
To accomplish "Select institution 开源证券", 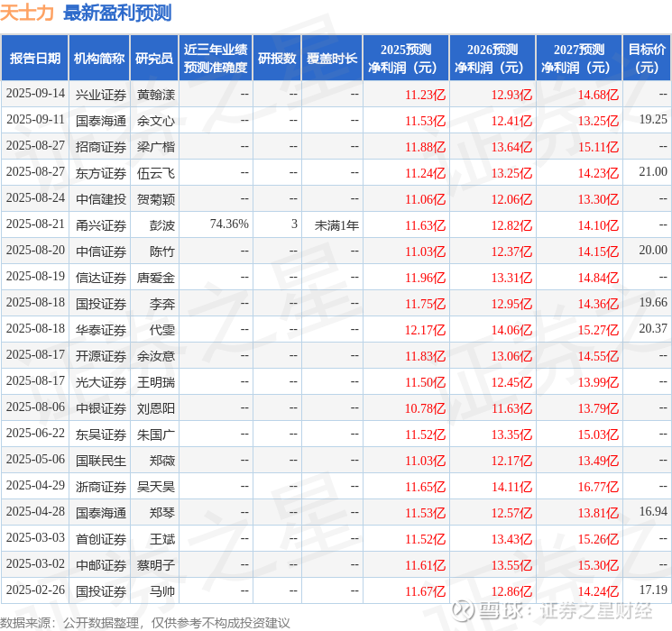I will tap(101, 356).
